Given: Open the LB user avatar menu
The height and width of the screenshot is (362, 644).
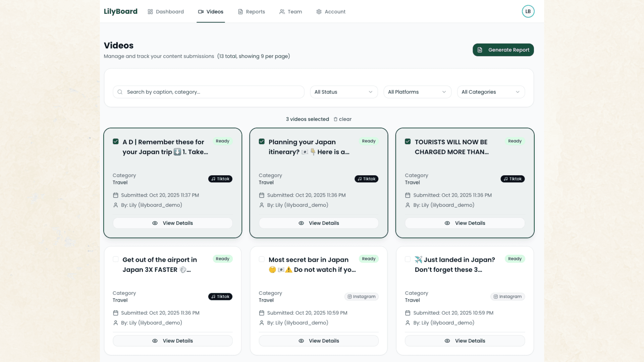Looking at the screenshot, I should click(528, 11).
